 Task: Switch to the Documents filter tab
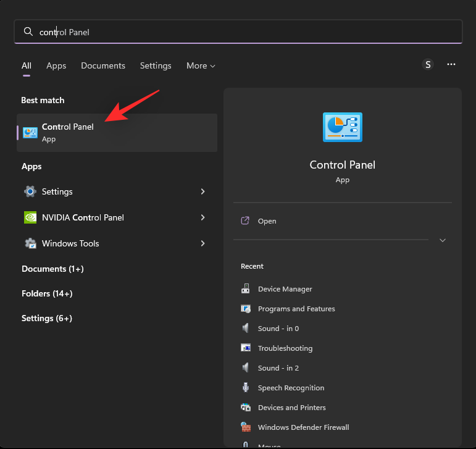(103, 65)
